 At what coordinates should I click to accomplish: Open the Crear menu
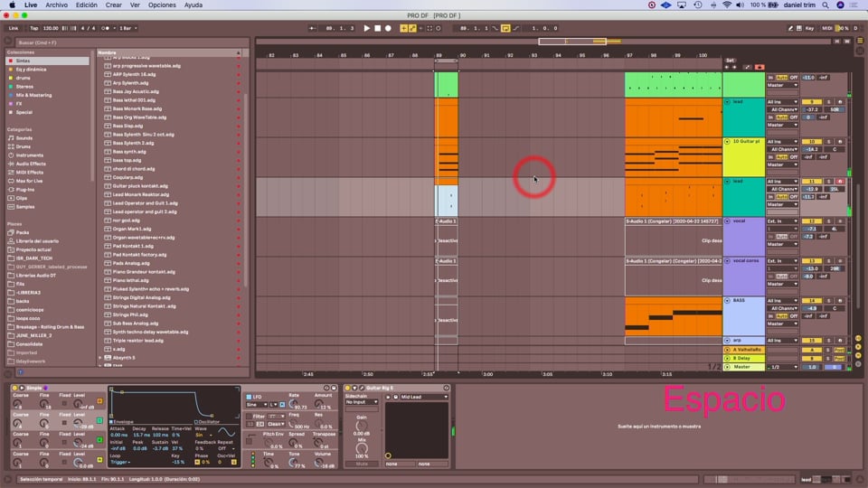pyautogui.click(x=114, y=5)
